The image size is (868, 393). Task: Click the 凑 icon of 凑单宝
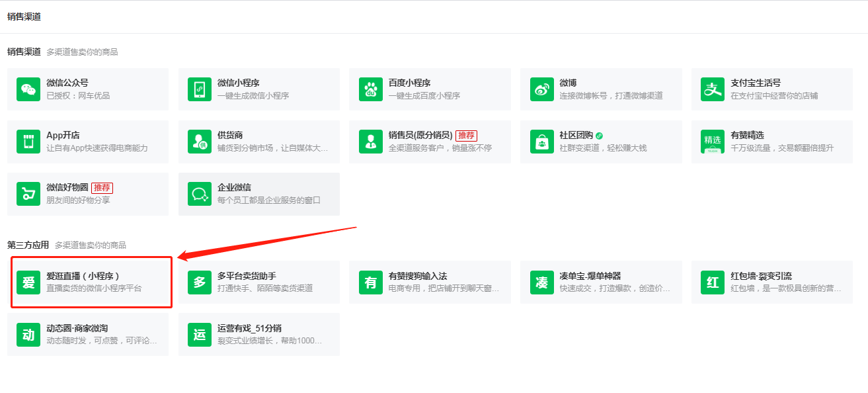tap(542, 283)
